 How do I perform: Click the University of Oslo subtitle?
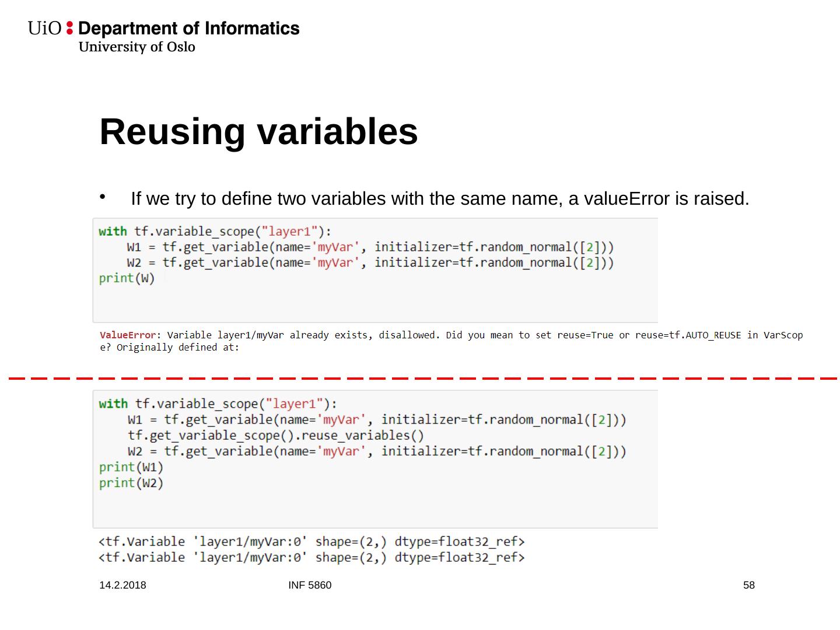pos(136,47)
